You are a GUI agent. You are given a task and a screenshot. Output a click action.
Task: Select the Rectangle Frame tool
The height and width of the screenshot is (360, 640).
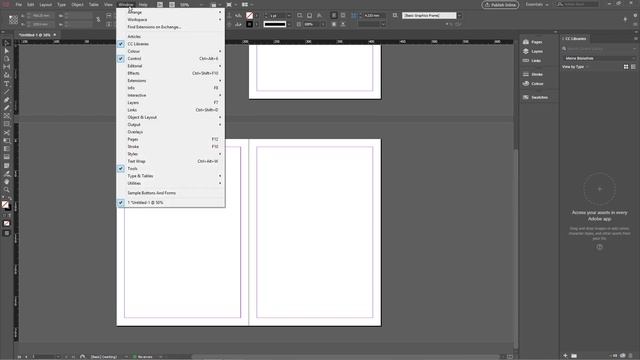[7, 116]
